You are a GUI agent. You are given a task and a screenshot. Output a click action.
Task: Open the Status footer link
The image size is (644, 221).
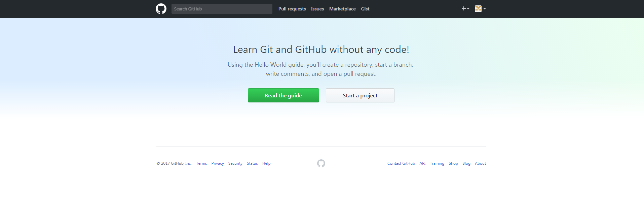[252, 163]
